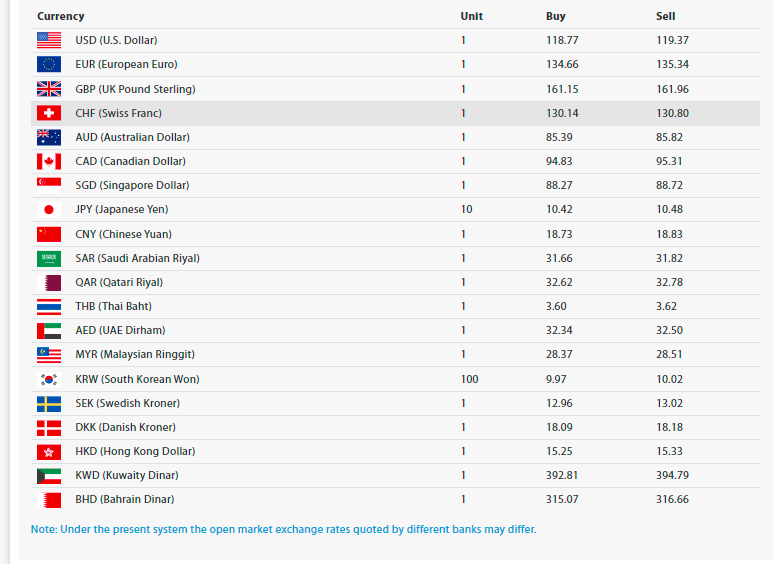Click the Saudi Arabian green flag icon
Viewport: 779px width, 564px height.
(x=49, y=258)
